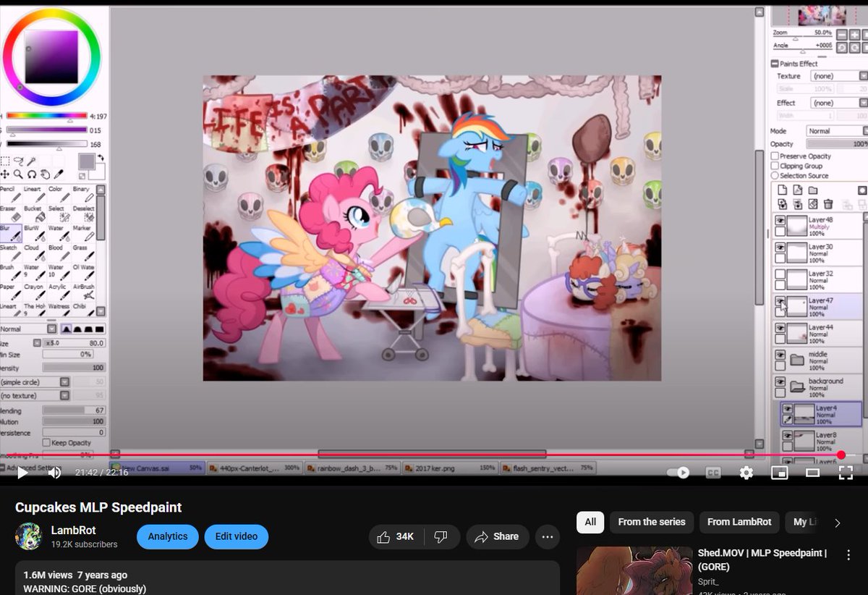
Task: Select the Hand pan tool
Action: 46,174
